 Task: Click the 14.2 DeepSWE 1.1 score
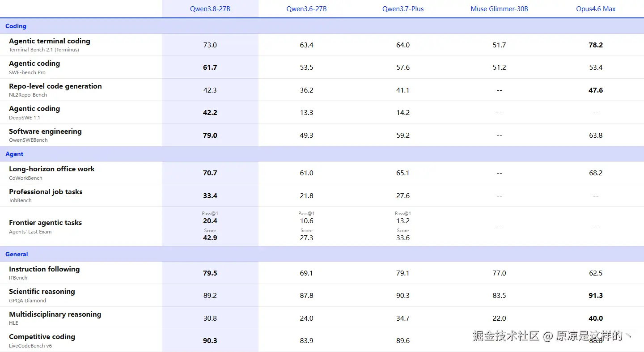pos(403,113)
